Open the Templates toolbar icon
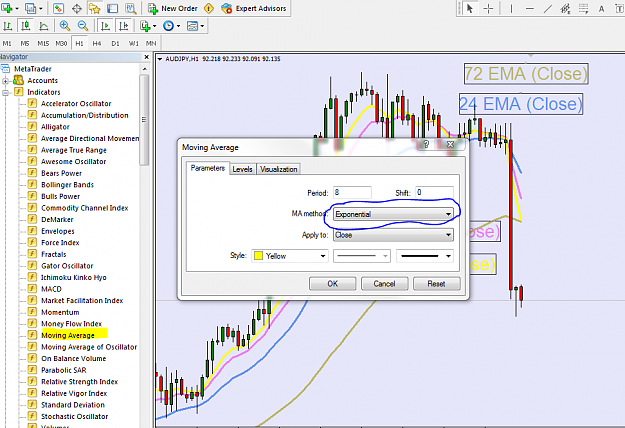Screen dimensions: 625x428 pos(193,26)
